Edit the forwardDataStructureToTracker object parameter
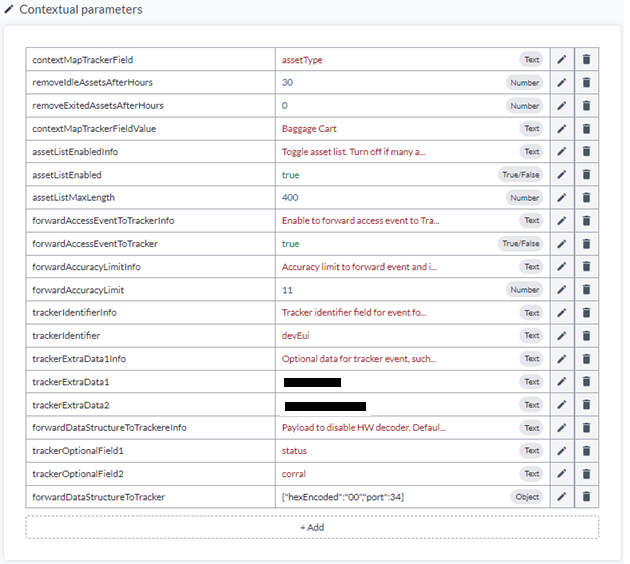The image size is (630, 564). [x=562, y=497]
